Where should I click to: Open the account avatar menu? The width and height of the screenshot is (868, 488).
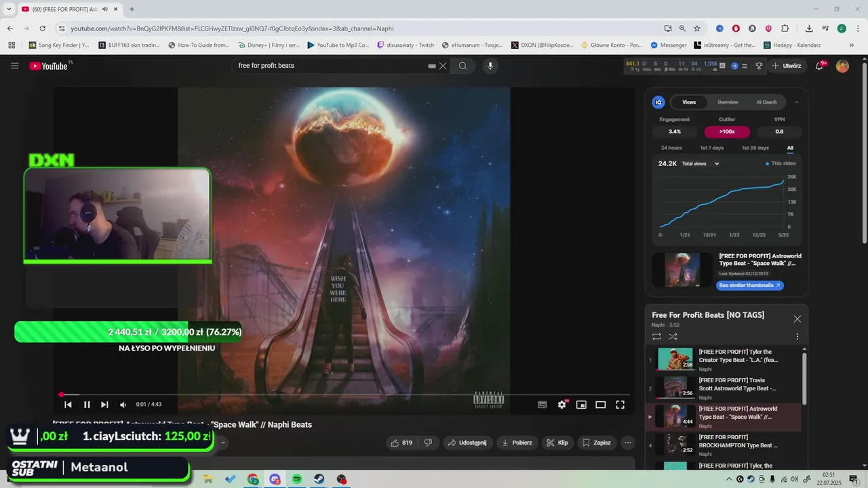[842, 66]
